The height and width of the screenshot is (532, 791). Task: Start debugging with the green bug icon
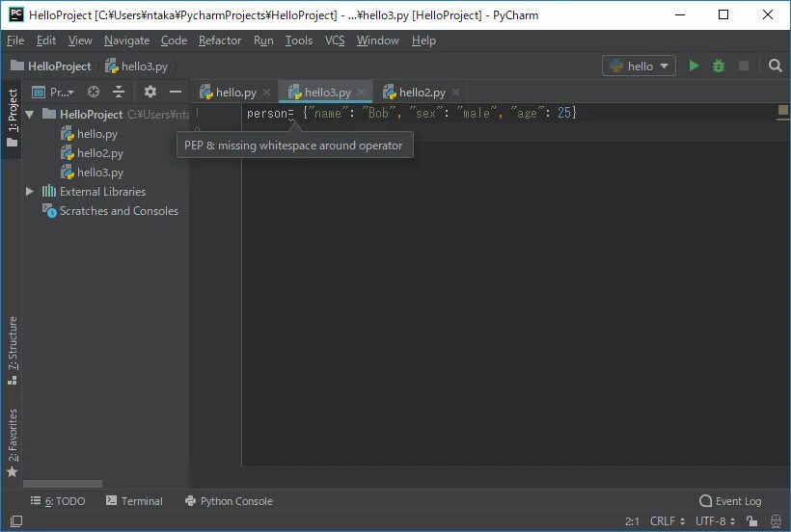click(719, 66)
